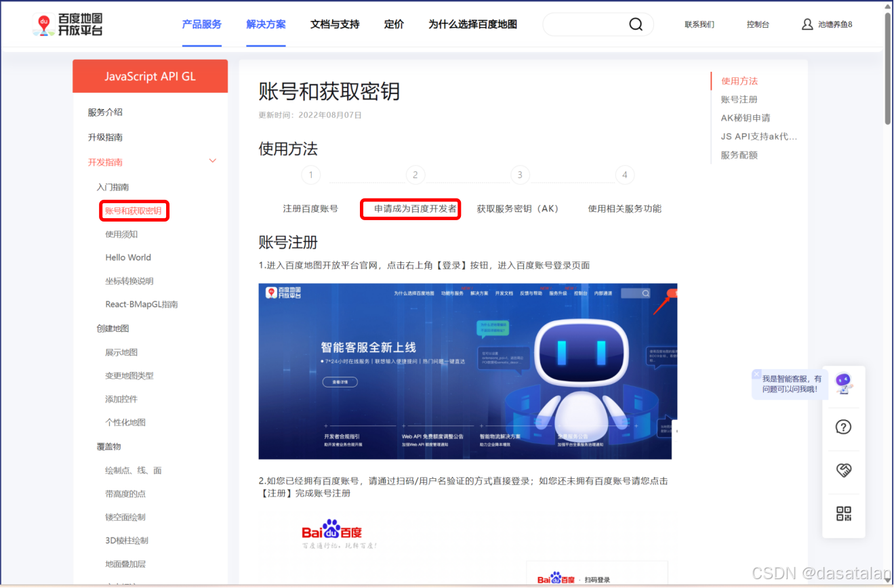The width and height of the screenshot is (894, 588).
Task: Click step circle number 3
Action: [x=520, y=175]
